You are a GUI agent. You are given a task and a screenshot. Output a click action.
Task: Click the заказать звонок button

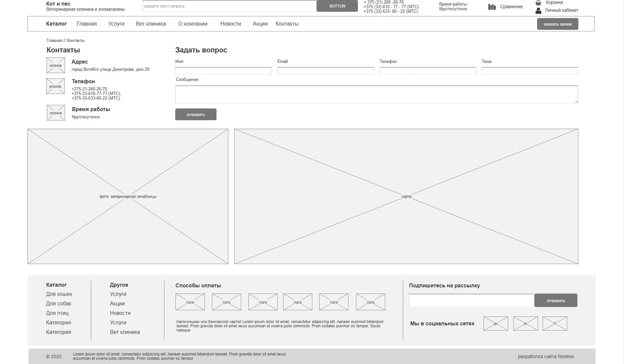coord(558,24)
